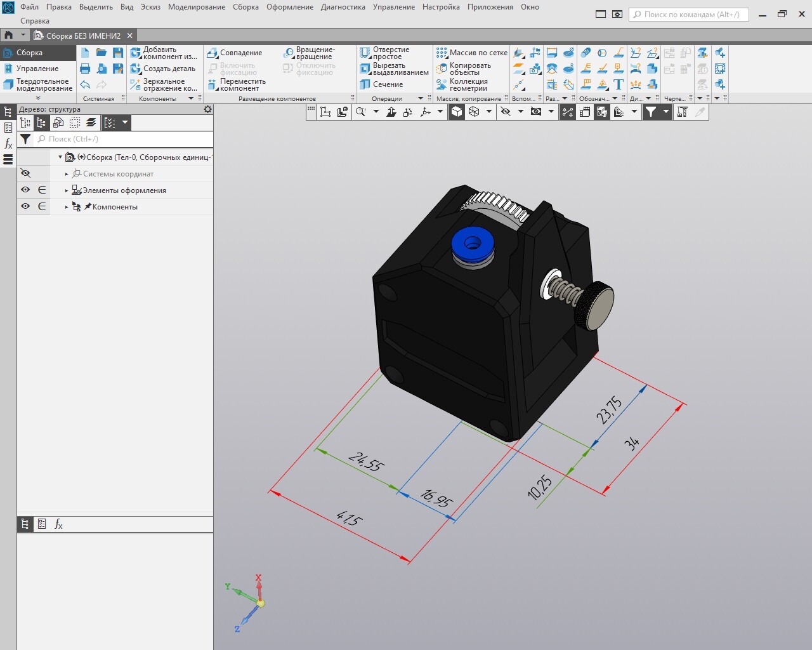
Task: Enable shaded display mode cube icon
Action: [x=457, y=112]
